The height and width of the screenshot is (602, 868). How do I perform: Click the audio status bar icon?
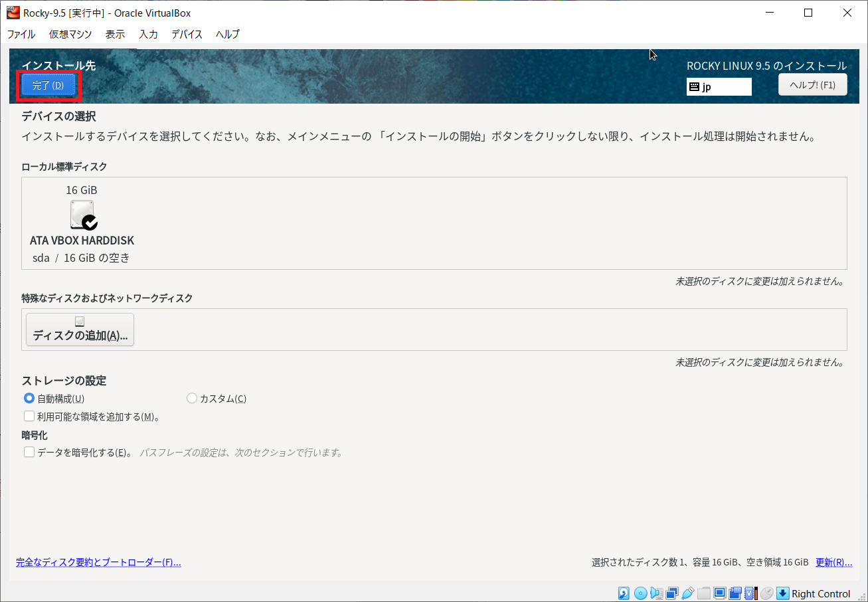coord(657,593)
